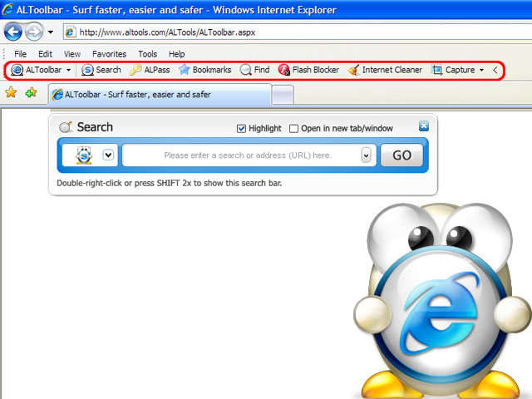532x399 pixels.
Task: Run the Internet Cleaner broom icon
Action: (353, 70)
